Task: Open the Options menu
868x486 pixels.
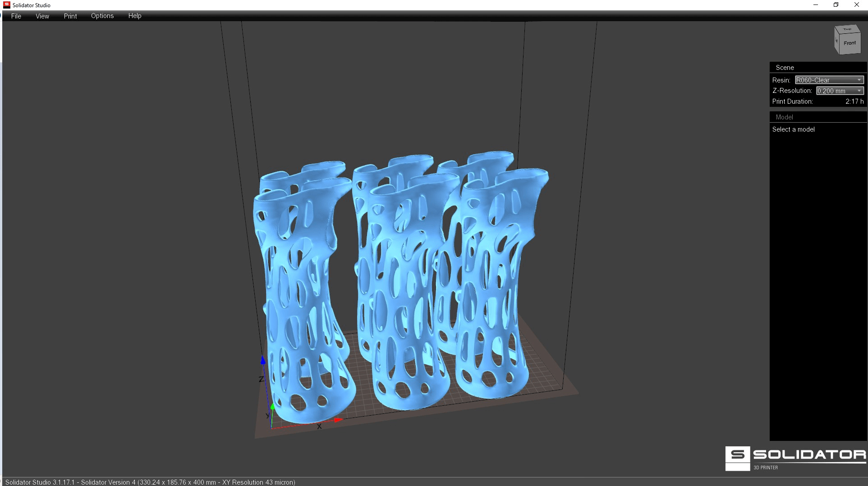Action: 102,16
